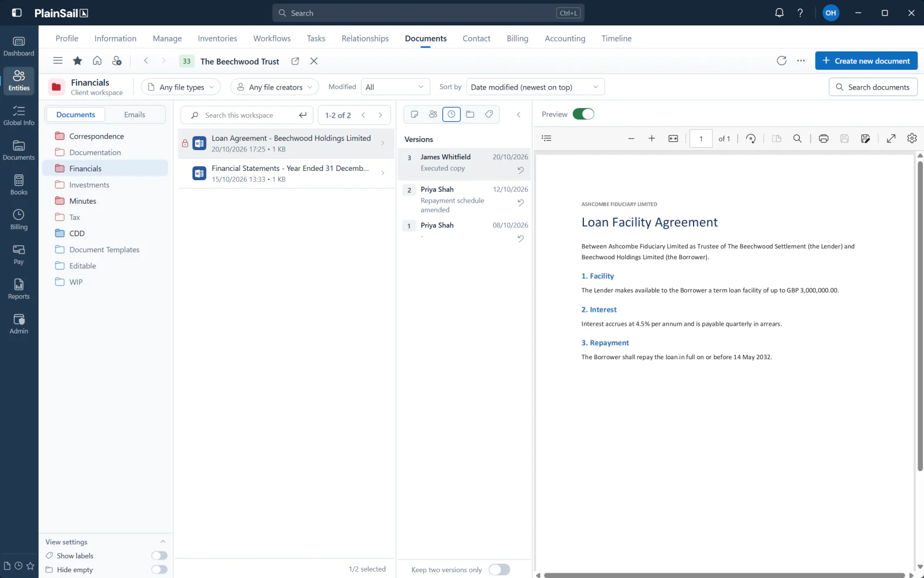Screen dimensions: 924x578
Task: Open search inside the preview document
Action: click(797, 139)
